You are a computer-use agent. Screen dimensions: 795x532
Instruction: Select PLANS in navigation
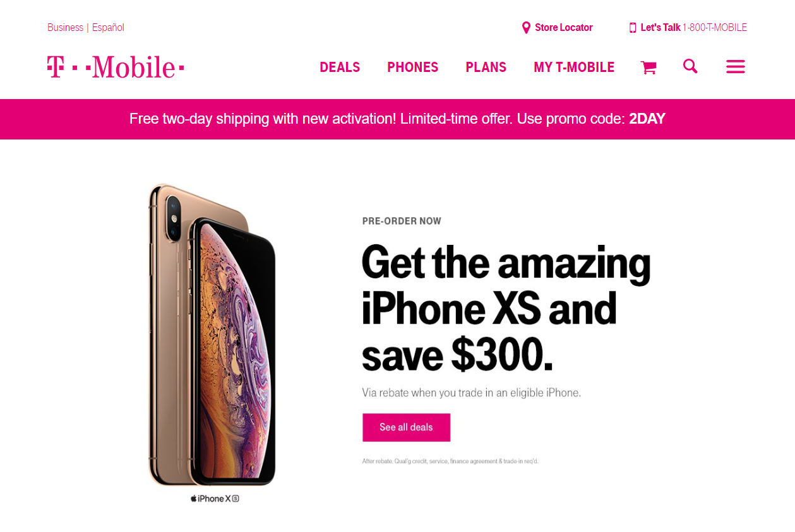486,68
